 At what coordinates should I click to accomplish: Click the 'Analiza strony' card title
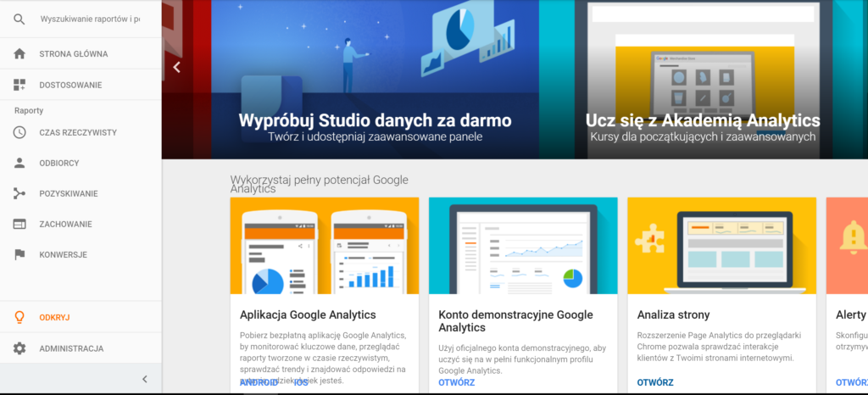point(674,315)
